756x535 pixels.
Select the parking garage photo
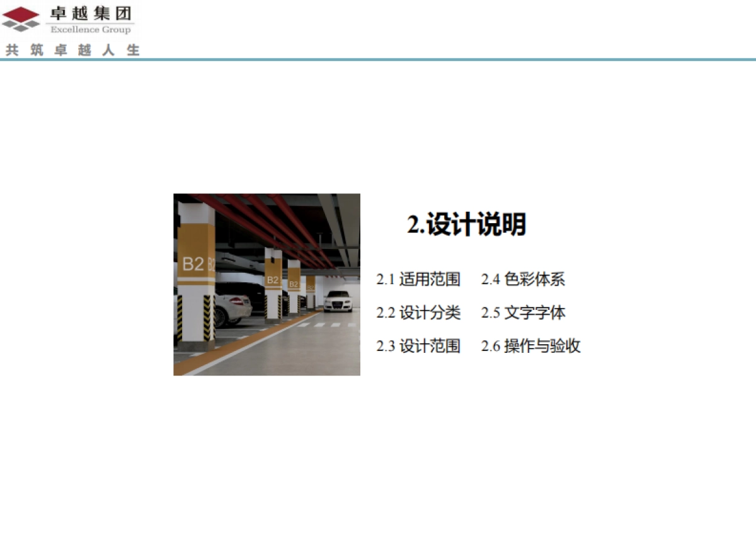tap(266, 284)
